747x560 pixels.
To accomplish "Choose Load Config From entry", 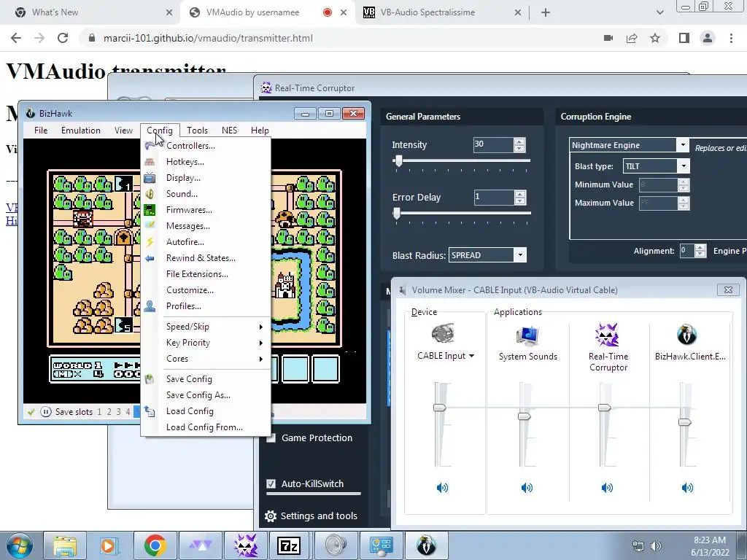I will click(206, 427).
